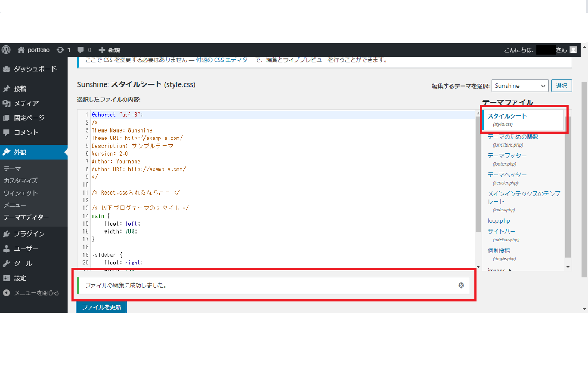Click the 選択したファイルの内容 label
This screenshot has height=387, width=588.
click(109, 99)
